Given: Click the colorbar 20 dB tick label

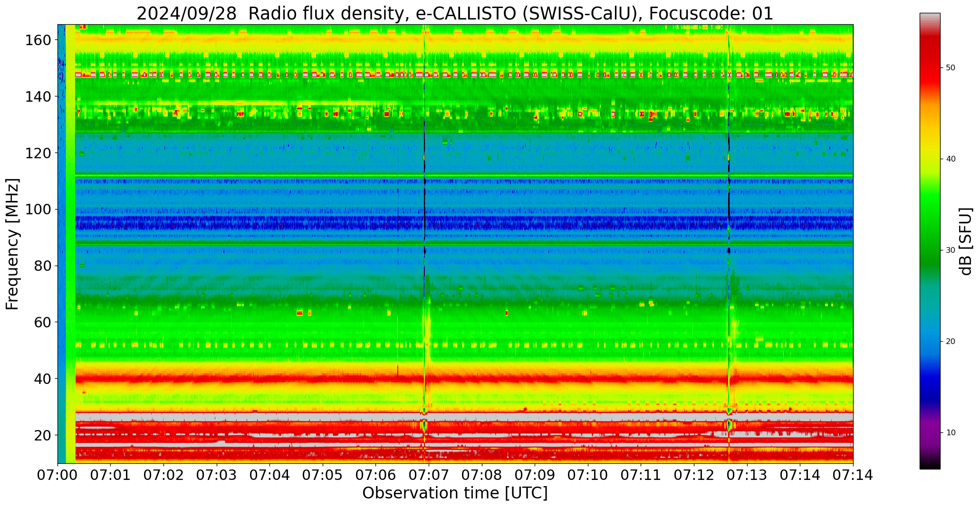Looking at the screenshot, I should click(951, 342).
